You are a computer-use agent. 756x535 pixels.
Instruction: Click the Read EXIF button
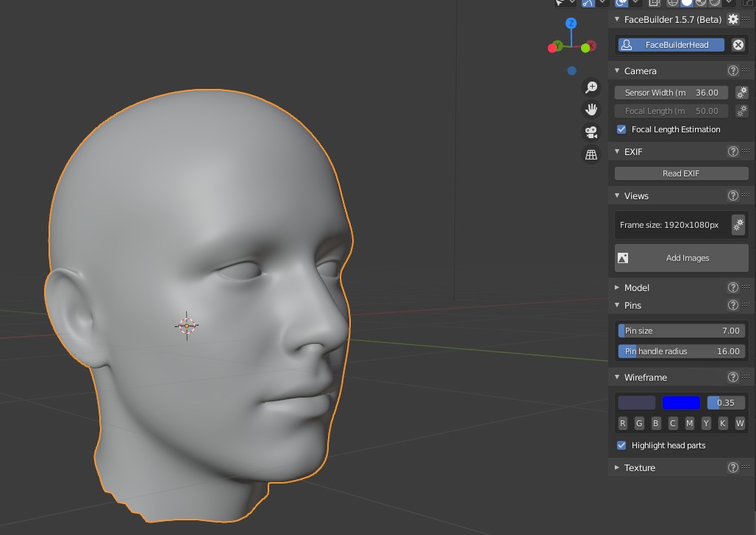click(681, 173)
